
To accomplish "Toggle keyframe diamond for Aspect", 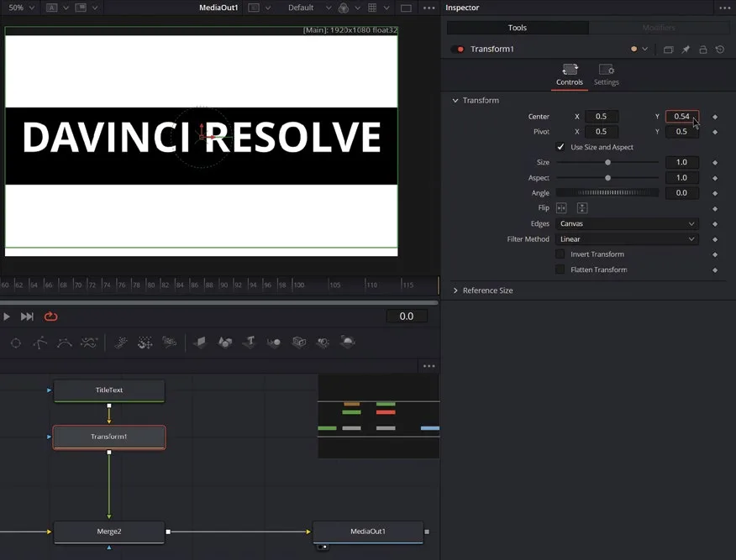I will click(x=715, y=178).
